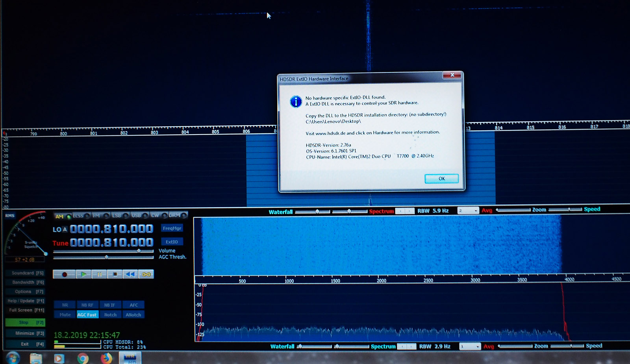This screenshot has height=364, width=630.
Task: Open the Windows Start menu
Action: coord(13,358)
